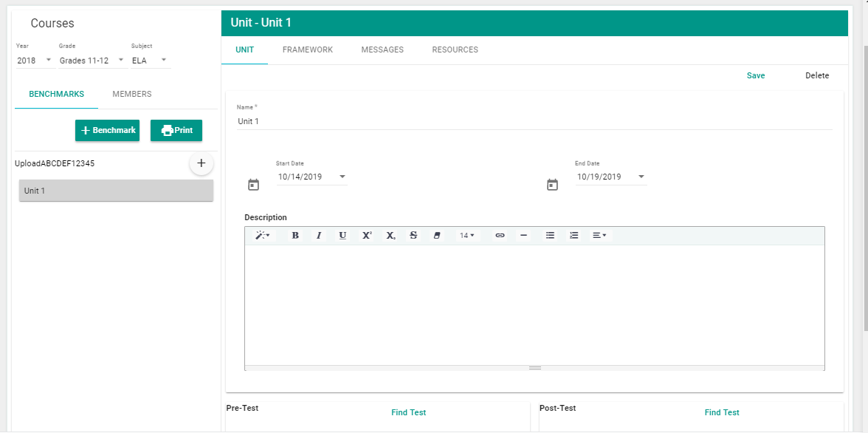Open the Subject ELA dropdown
The image size is (868, 433).
pos(151,61)
